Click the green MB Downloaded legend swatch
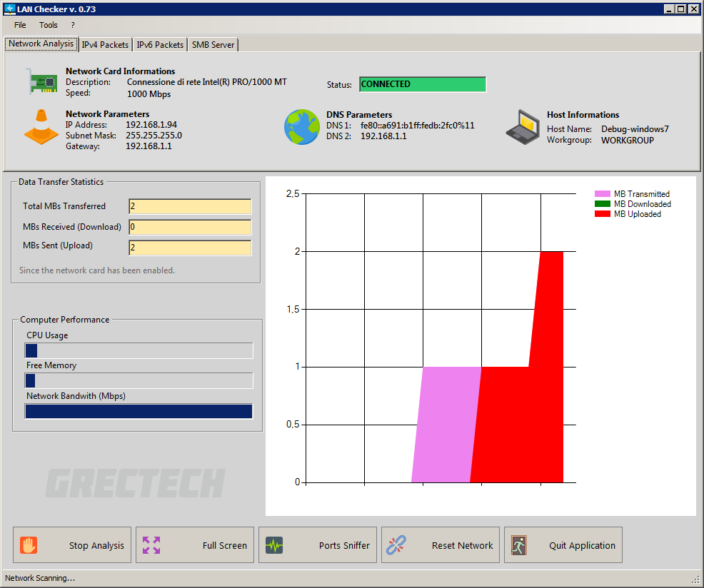Viewport: 704px width, 588px height. (602, 204)
